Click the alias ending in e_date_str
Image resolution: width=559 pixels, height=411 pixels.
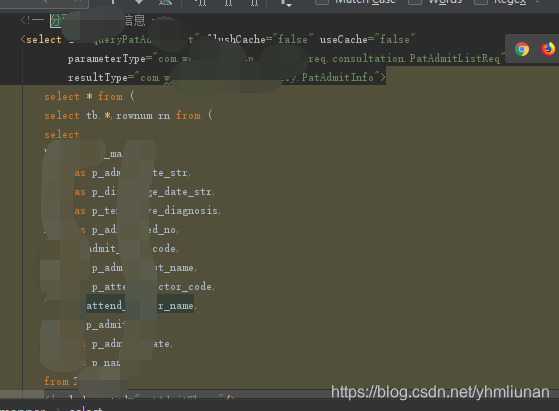(152, 192)
